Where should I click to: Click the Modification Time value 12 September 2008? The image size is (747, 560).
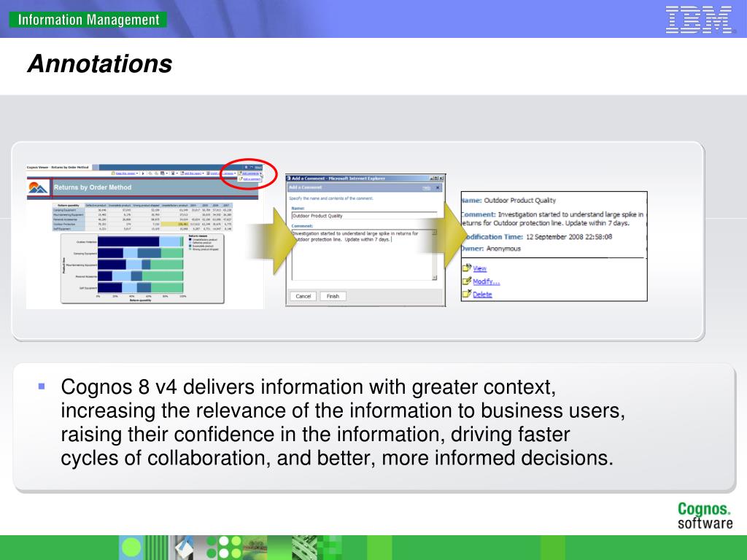tap(569, 237)
